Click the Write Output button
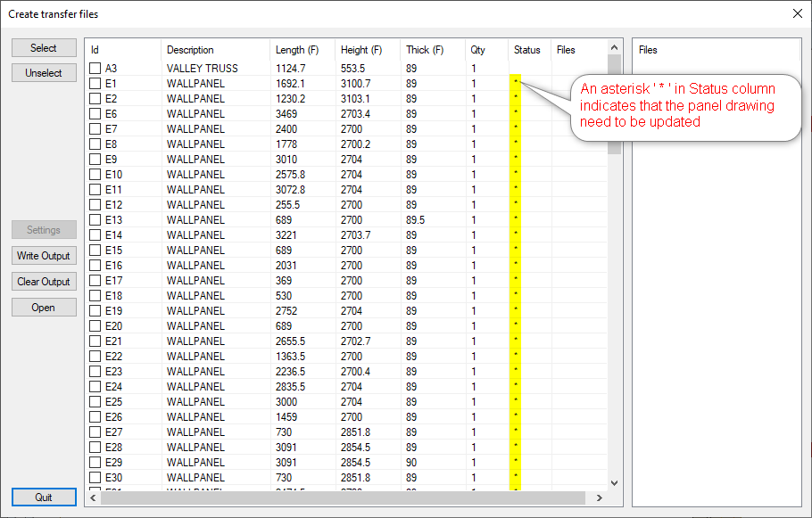812x518 pixels. pyautogui.click(x=44, y=256)
